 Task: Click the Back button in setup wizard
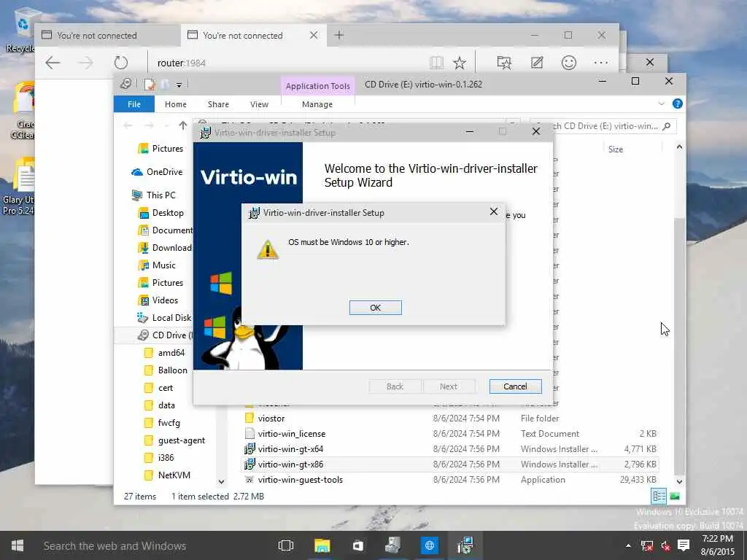tap(395, 386)
